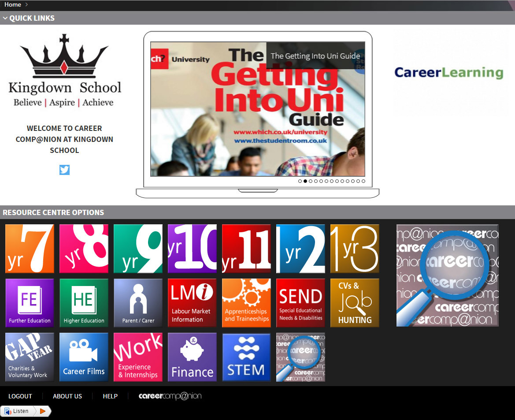Play the Listen audio with orange arrow
Screen dimensions: 515x420
(43, 411)
